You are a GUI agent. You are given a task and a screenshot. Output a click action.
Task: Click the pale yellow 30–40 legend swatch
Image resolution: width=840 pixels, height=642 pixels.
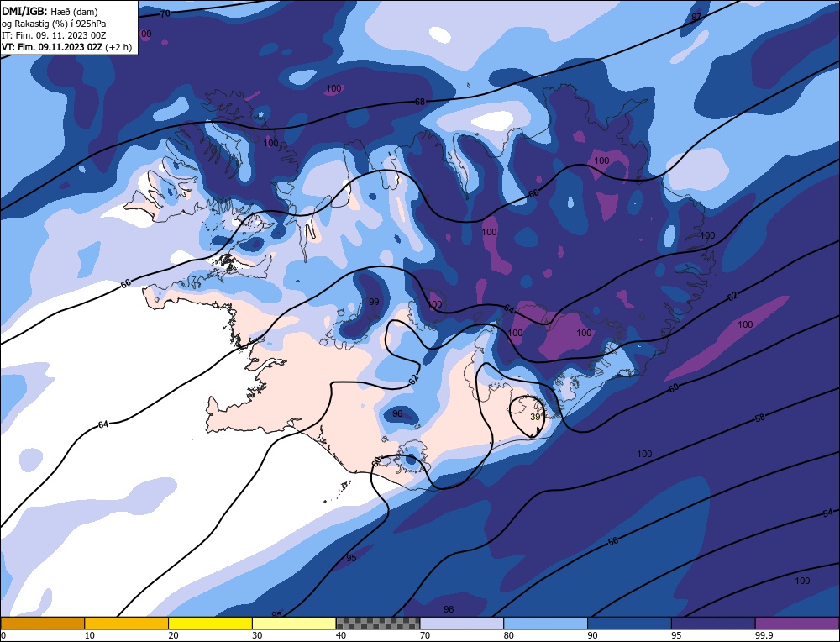tap(294, 624)
